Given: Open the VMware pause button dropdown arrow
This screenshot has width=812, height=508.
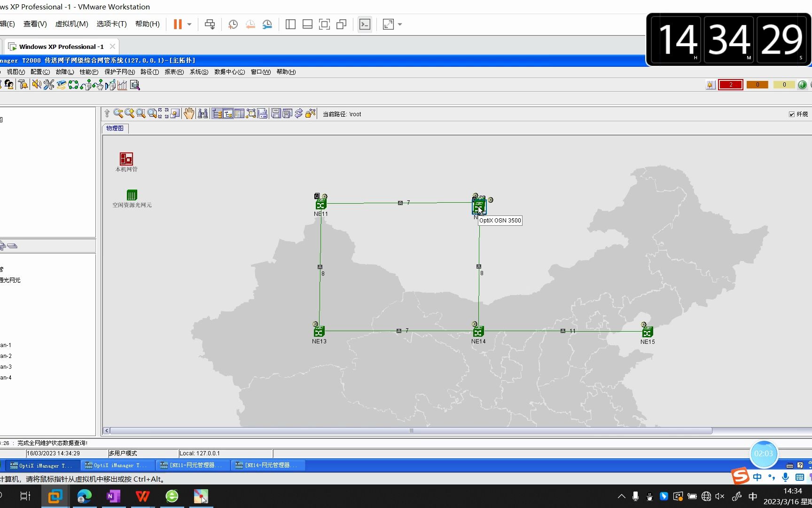Looking at the screenshot, I should click(189, 24).
